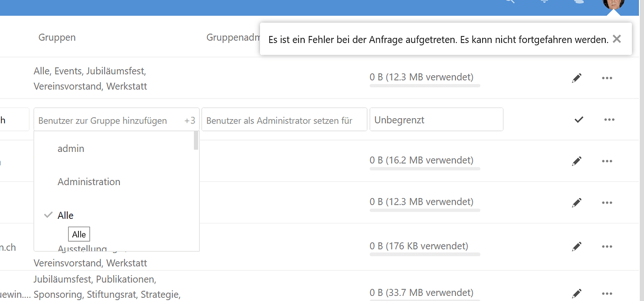This screenshot has width=644, height=301.
Task: Click the +3 hidden groups indicator
Action: pos(190,121)
